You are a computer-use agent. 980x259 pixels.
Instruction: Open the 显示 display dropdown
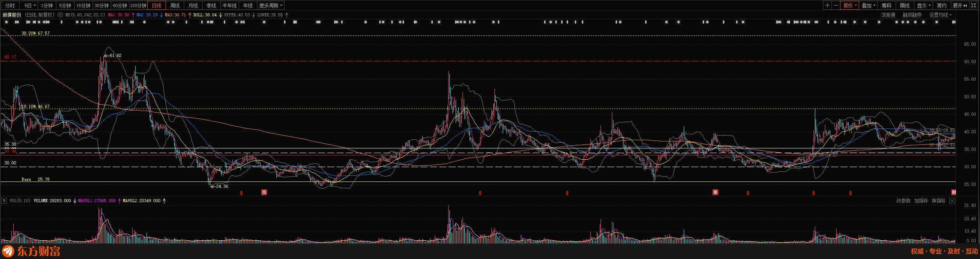(924, 5)
